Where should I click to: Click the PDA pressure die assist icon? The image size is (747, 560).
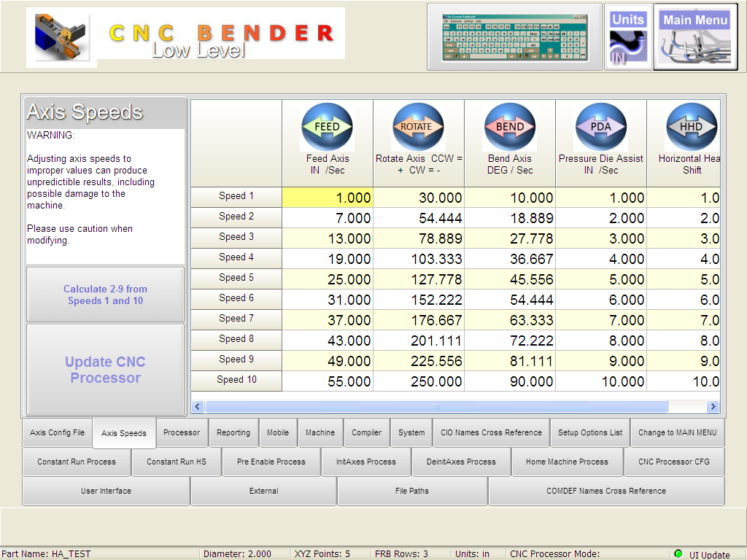click(x=600, y=127)
